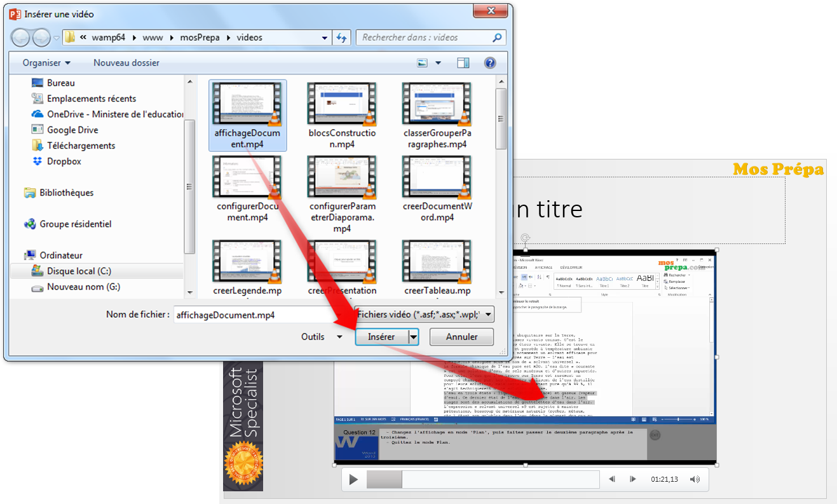Screen dimensions: 837x504
Task: Click the forward navigation arrow
Action: (40, 37)
